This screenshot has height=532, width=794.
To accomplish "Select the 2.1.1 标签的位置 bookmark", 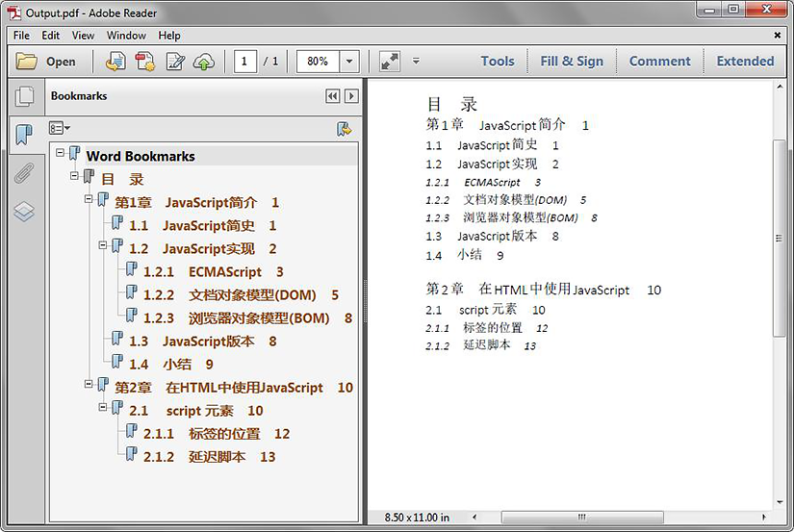I will tap(217, 434).
